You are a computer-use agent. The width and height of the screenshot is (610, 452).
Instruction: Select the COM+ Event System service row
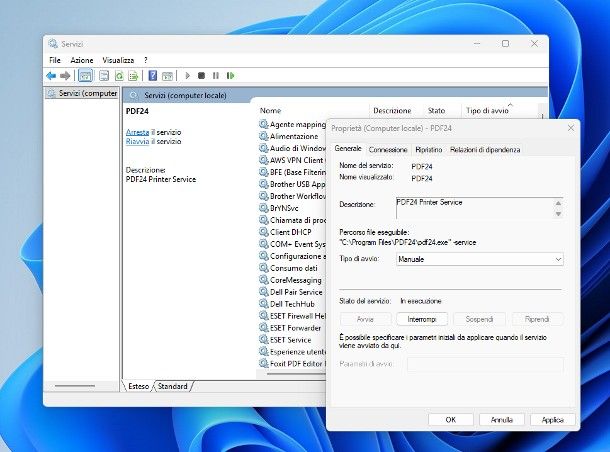[x=292, y=244]
